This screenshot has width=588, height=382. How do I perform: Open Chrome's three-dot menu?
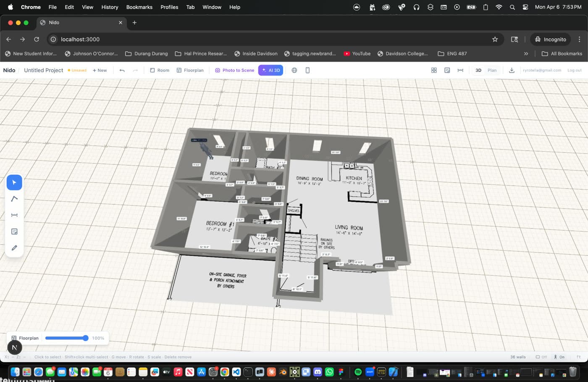tap(579, 39)
